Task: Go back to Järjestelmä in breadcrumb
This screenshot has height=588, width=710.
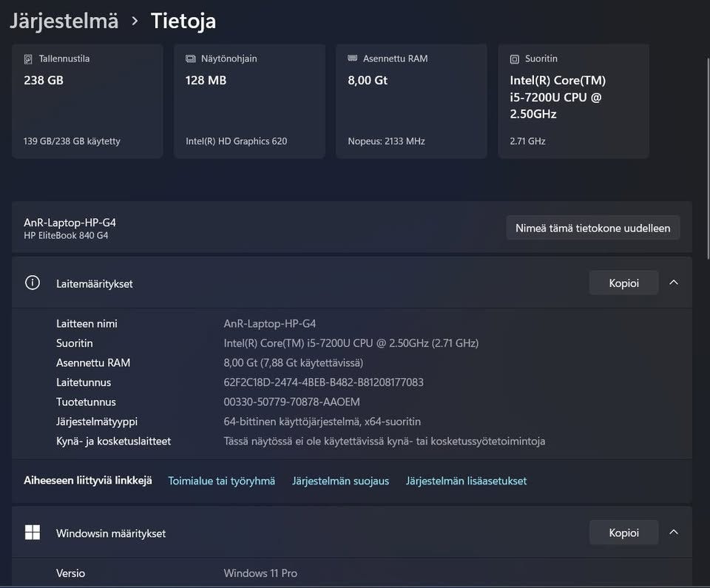Action: (x=64, y=21)
